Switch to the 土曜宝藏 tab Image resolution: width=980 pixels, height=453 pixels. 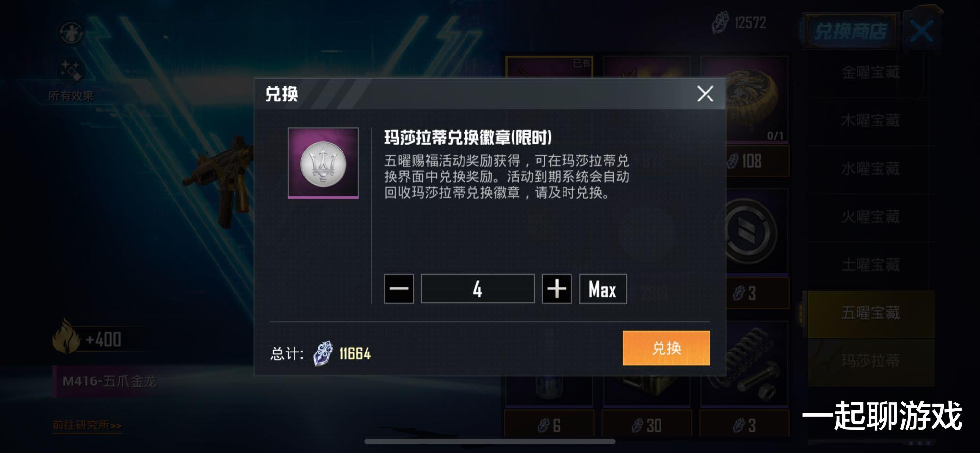pyautogui.click(x=870, y=265)
